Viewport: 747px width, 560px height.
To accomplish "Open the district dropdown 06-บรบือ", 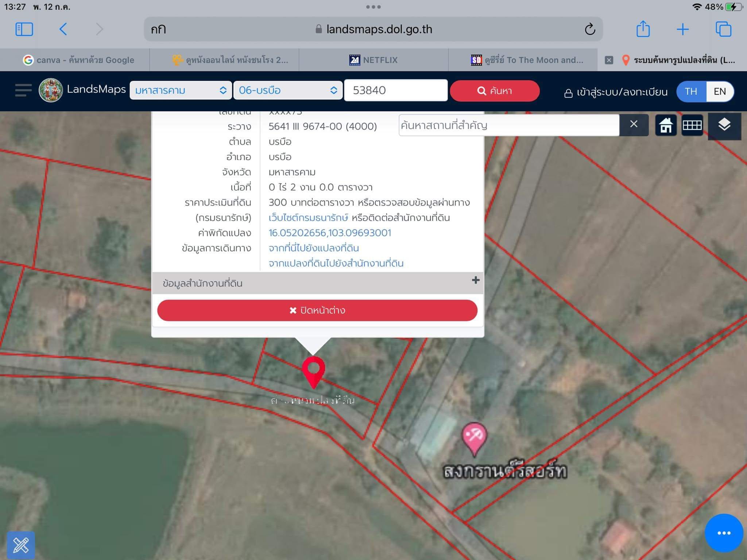I will click(288, 90).
